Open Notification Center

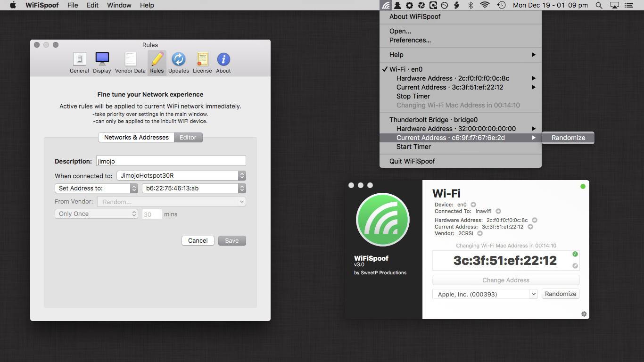(x=628, y=5)
